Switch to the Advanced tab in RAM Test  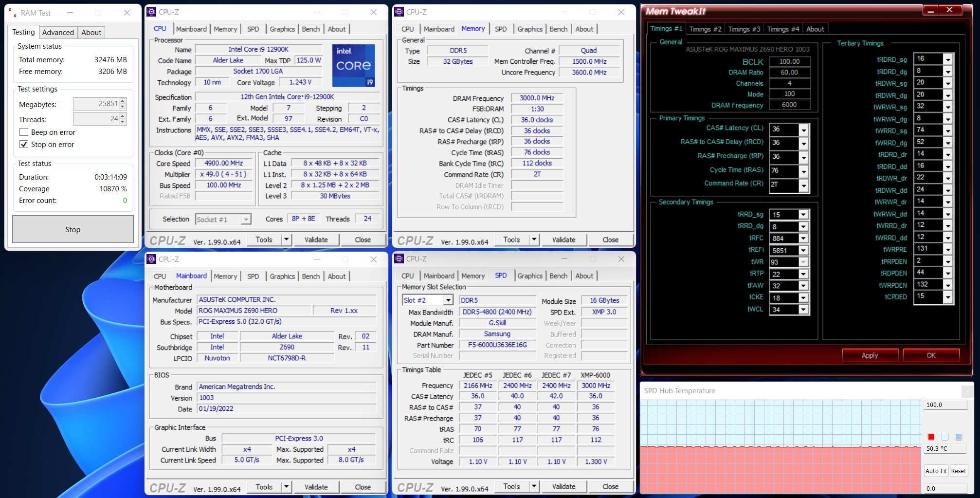point(58,33)
